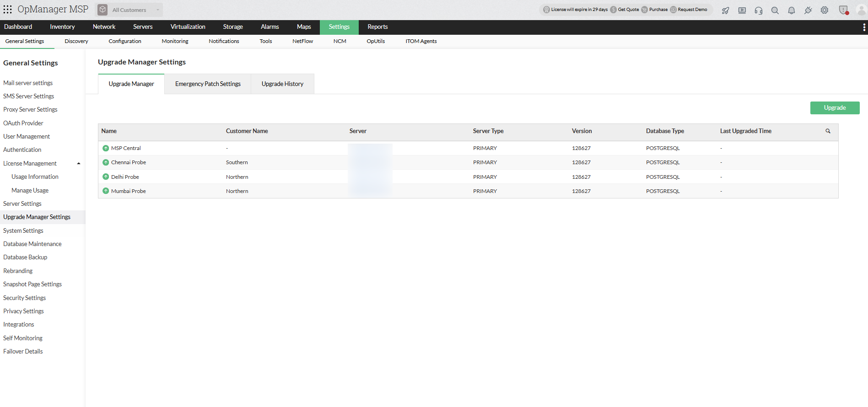
Task: Switch to the Emergency Patch Settings tab
Action: click(x=208, y=84)
